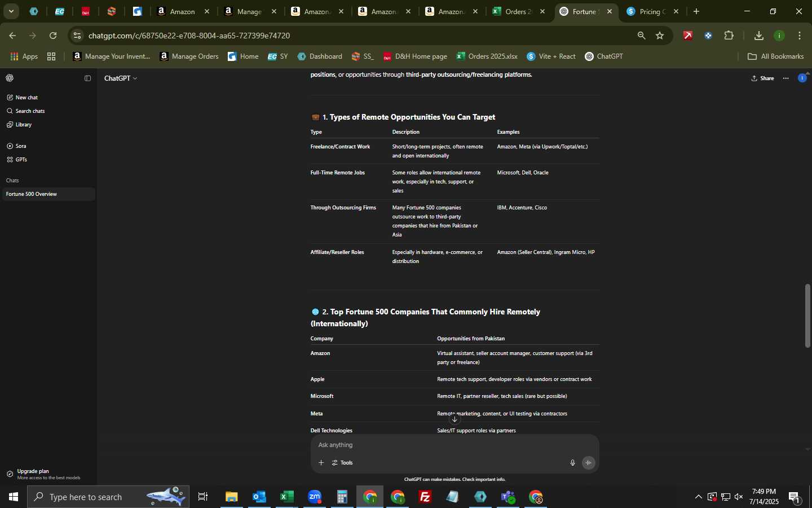Click the Freelance/Contract Work table cell

click(340, 147)
